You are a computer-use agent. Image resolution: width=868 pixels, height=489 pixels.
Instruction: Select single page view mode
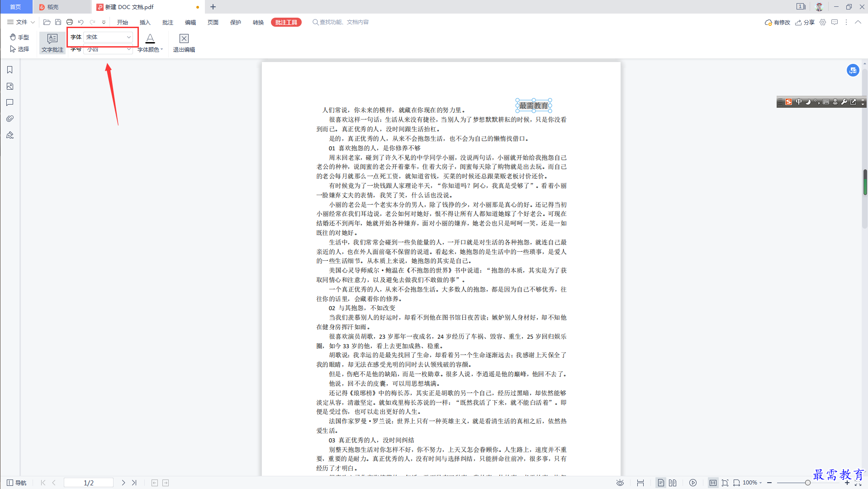click(661, 483)
